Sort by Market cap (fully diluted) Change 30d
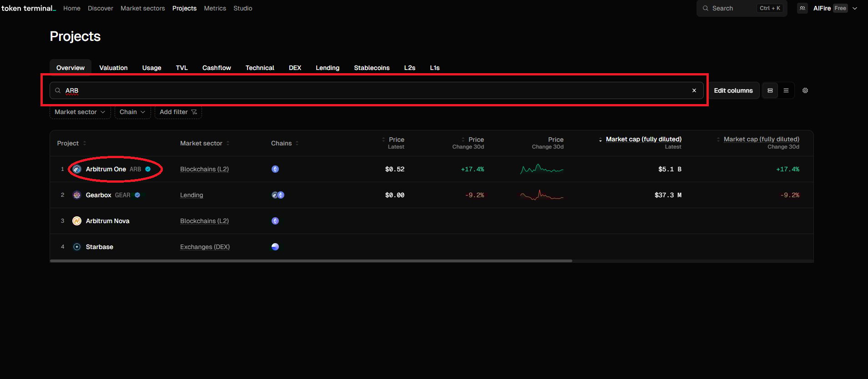 click(758, 143)
